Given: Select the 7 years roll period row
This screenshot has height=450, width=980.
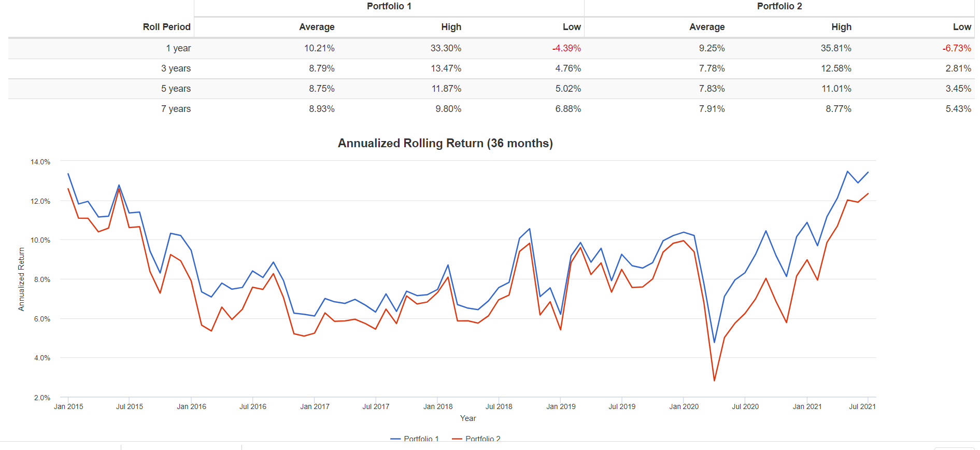Looking at the screenshot, I should click(176, 109).
